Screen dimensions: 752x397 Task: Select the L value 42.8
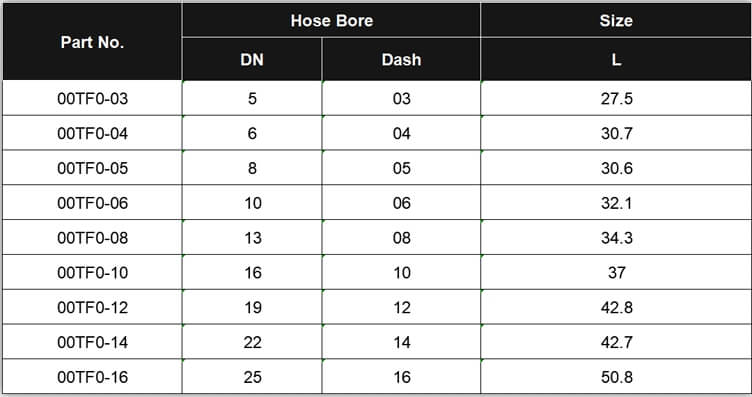(616, 307)
